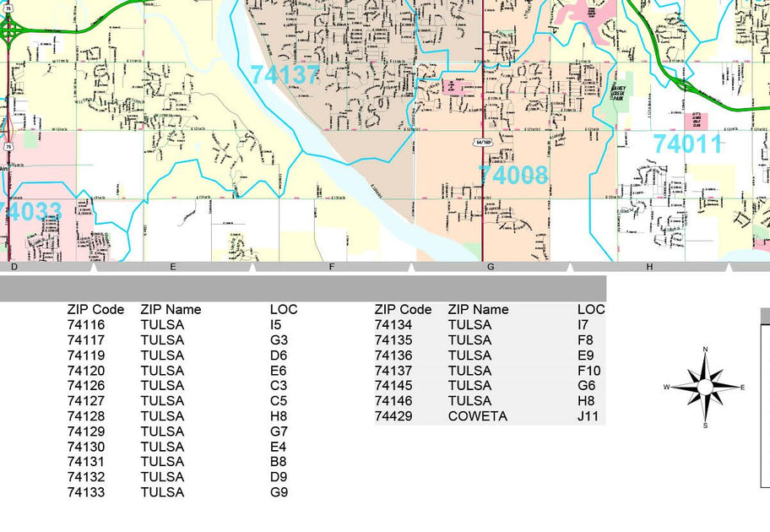Click the LOC header in right table
770x532 pixels.
591,310
